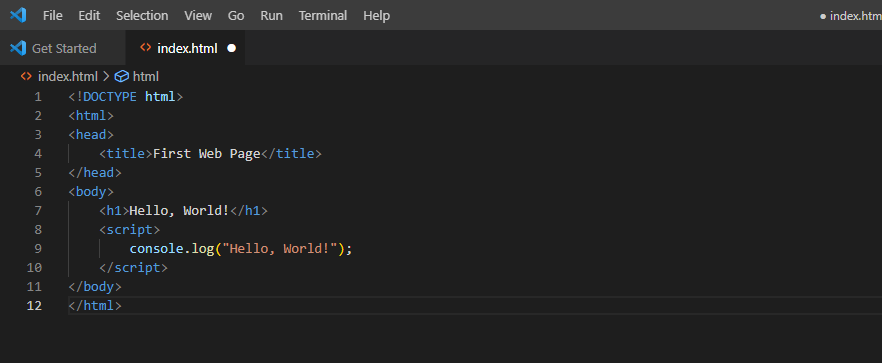Open the Run menu

coord(272,16)
